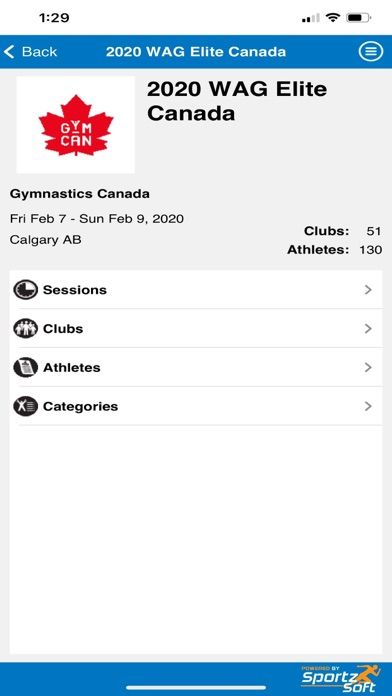Expand the Categories row chevron
Screen dimensions: 392x696
(x=368, y=407)
